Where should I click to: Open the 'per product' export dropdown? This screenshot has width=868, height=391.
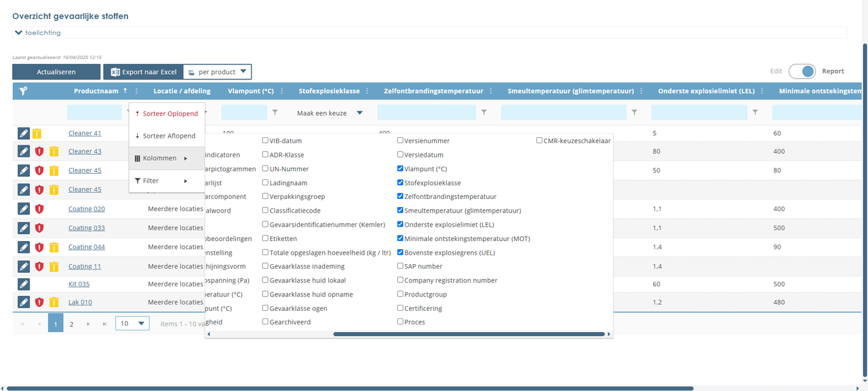pos(218,72)
